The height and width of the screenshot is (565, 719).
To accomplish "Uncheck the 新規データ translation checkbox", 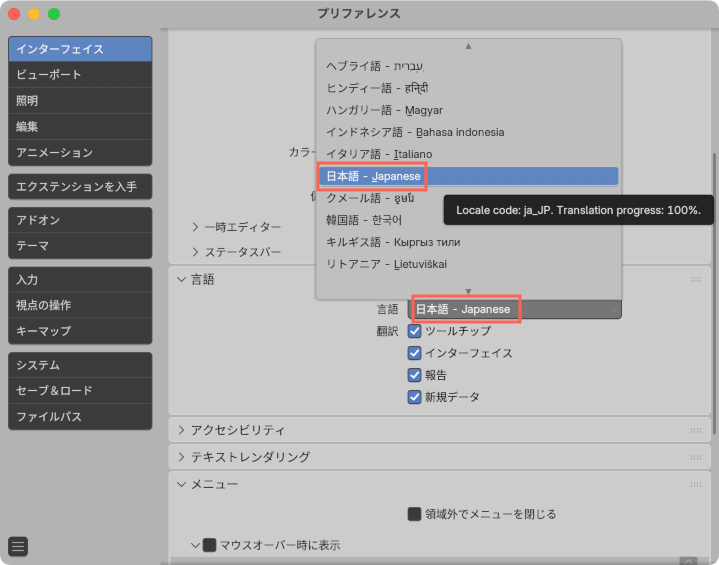I will tap(414, 397).
